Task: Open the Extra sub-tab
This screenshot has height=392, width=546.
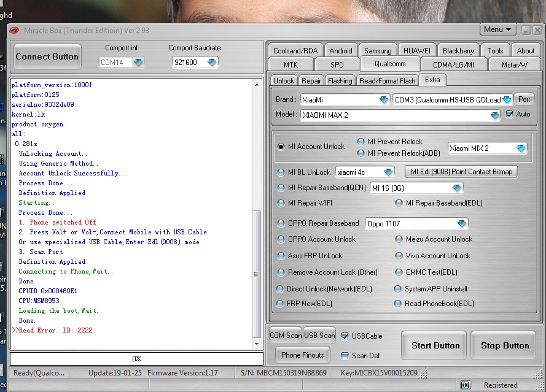Action: tap(432, 80)
